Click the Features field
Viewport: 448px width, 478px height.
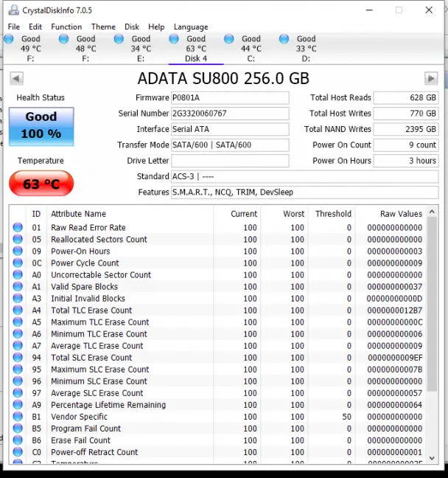[305, 193]
